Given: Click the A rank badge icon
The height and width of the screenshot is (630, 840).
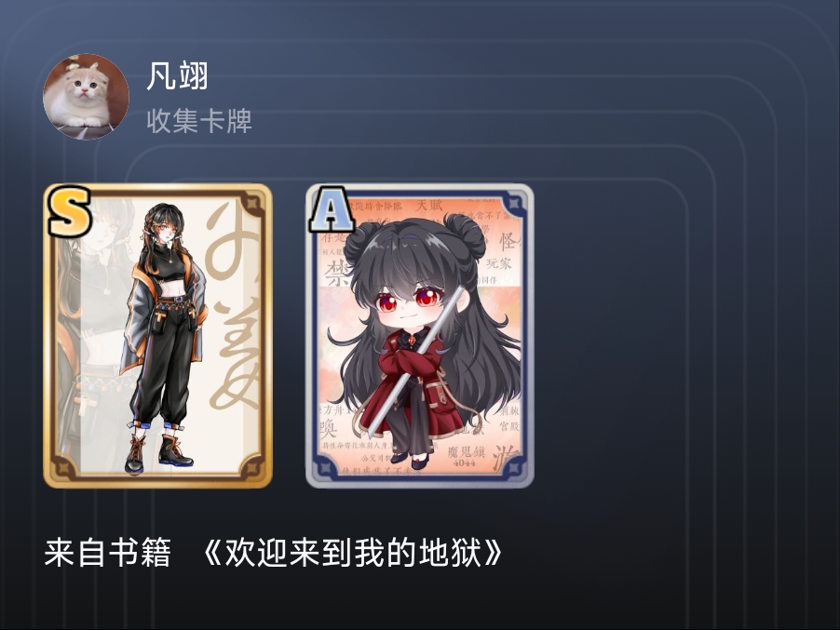Looking at the screenshot, I should 332,209.
